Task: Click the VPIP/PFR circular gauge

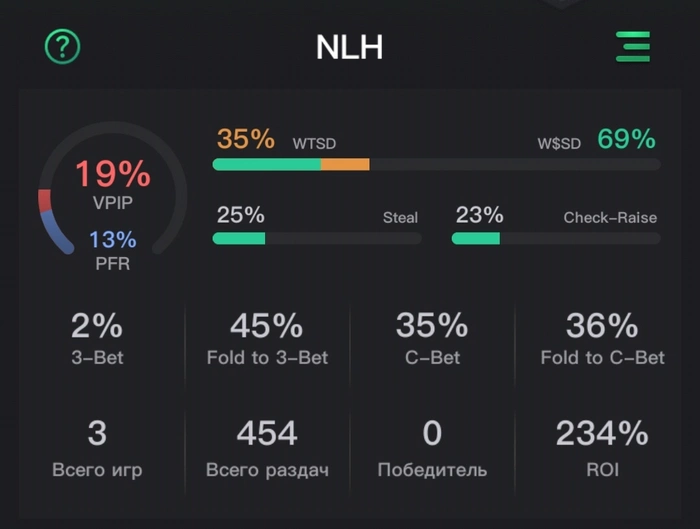Action: pos(112,188)
